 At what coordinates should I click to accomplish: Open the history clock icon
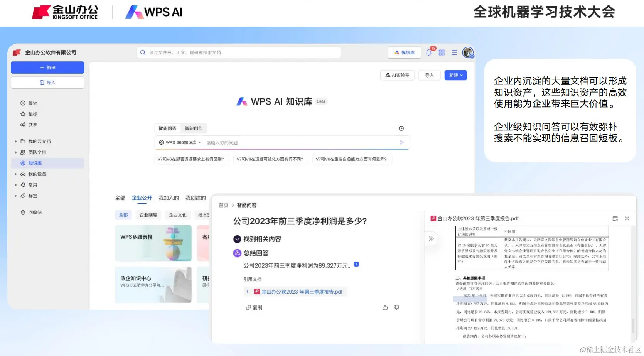pyautogui.click(x=401, y=128)
